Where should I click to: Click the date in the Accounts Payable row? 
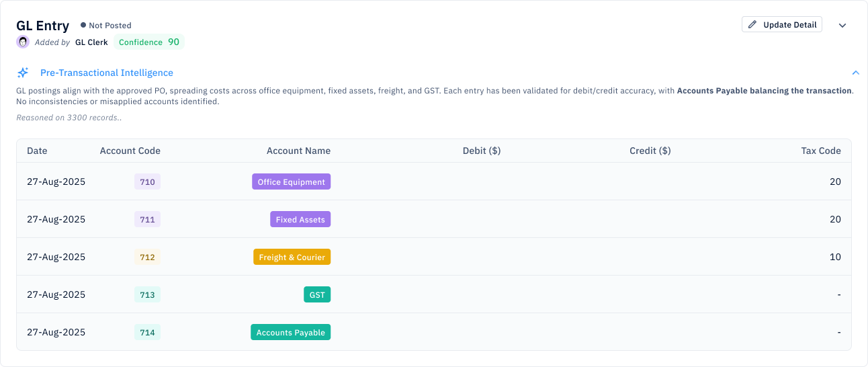56,332
